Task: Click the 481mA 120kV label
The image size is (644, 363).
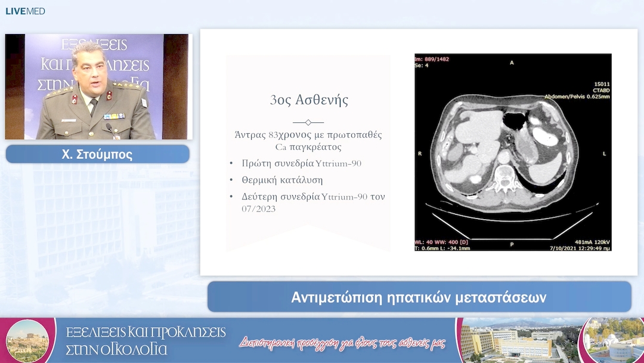Action: coord(592,242)
